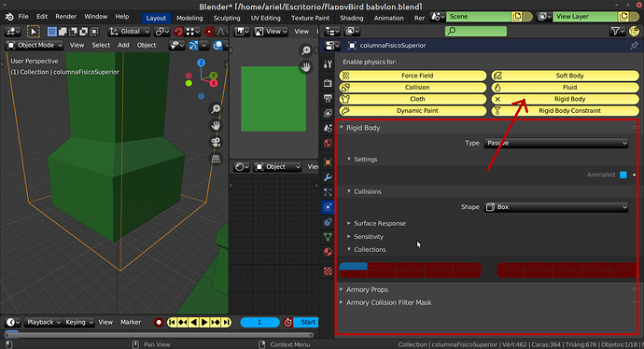Open the Texture properties tab (checkerboard)
The image size is (644, 349).
328,271
